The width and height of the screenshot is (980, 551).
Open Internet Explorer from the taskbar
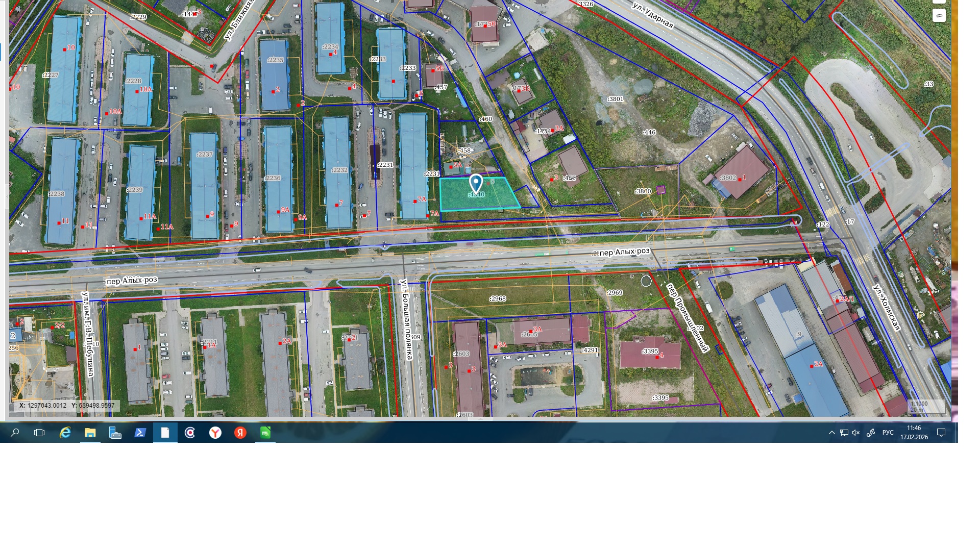(65, 433)
